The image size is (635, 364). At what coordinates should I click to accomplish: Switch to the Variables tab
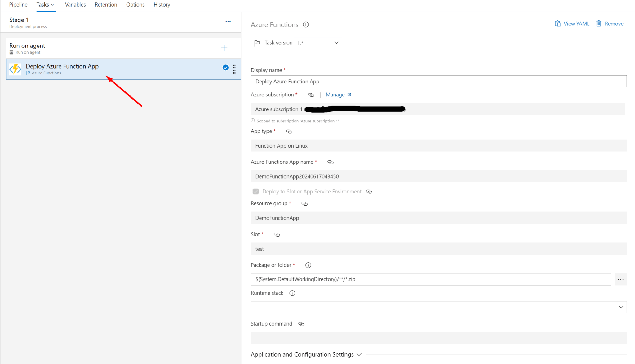[x=75, y=4]
